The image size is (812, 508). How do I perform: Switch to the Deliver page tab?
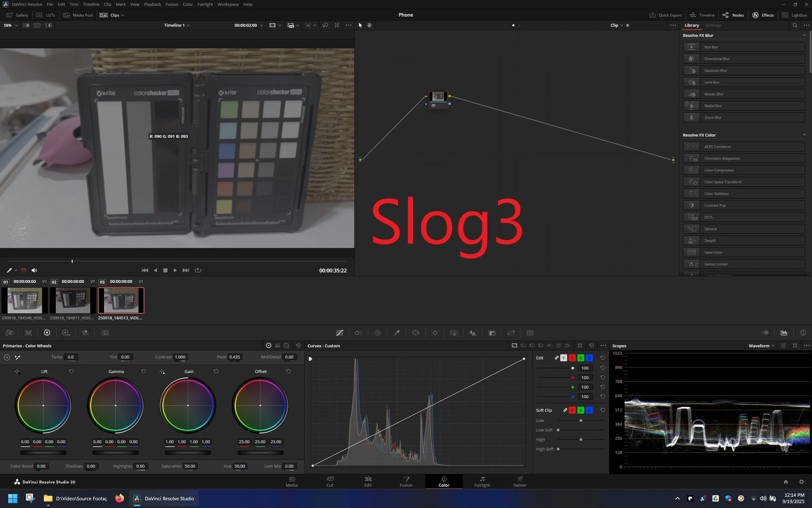pos(520,481)
